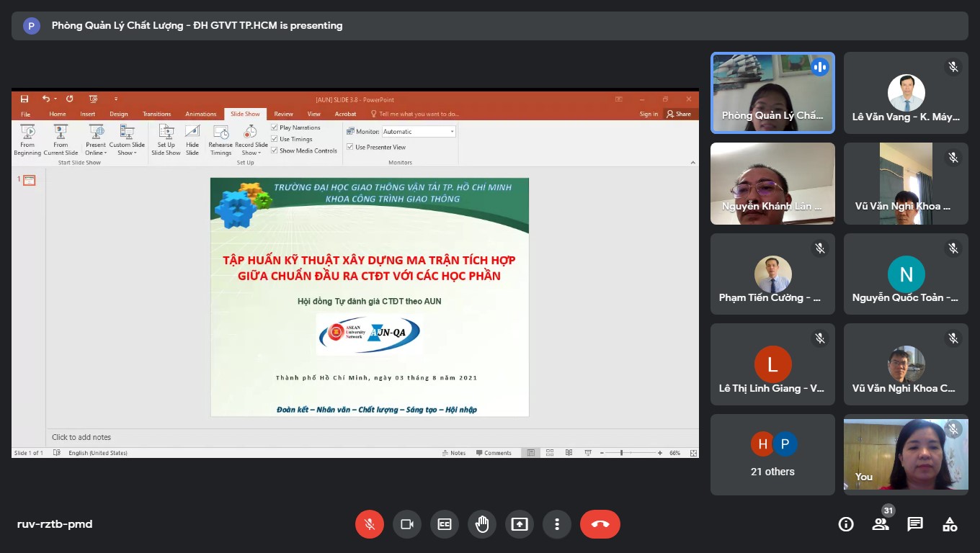980x553 pixels.
Task: Unmute the microphone in the call bar
Action: (x=370, y=524)
